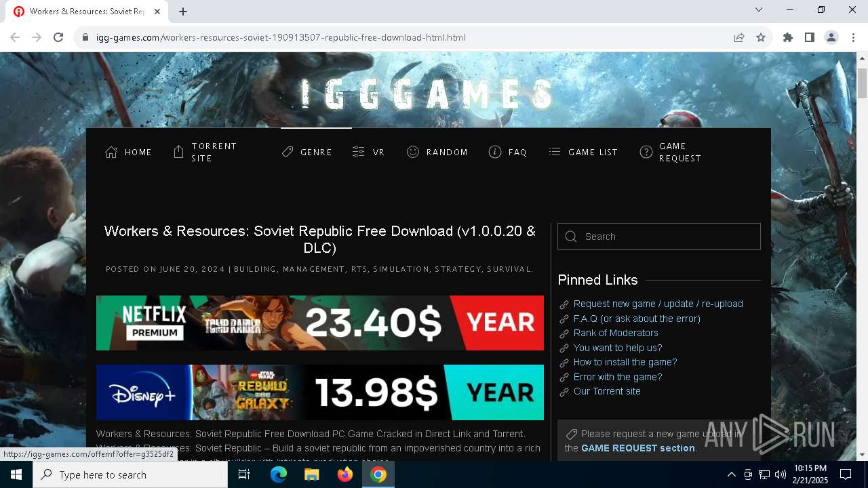
Task: Click the address bar URL
Action: [x=281, y=37]
